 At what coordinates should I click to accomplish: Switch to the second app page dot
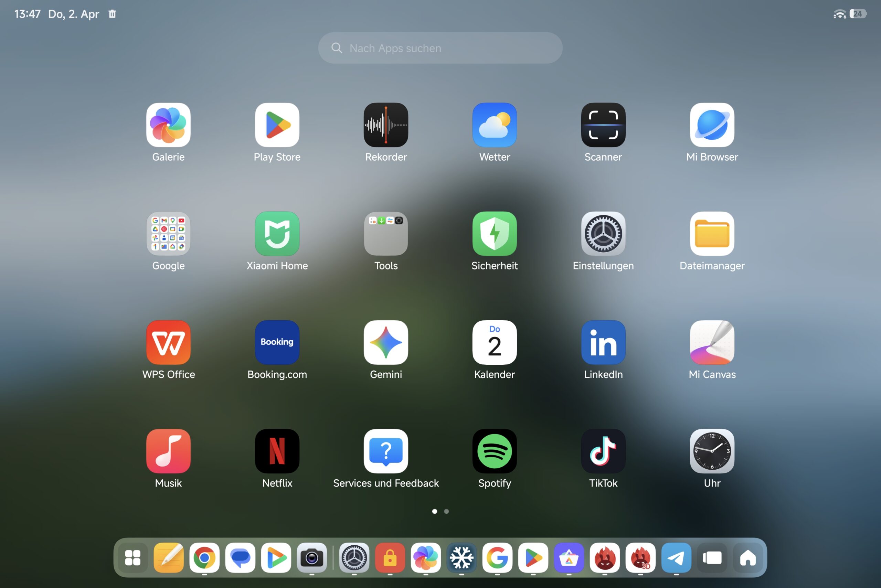446,511
